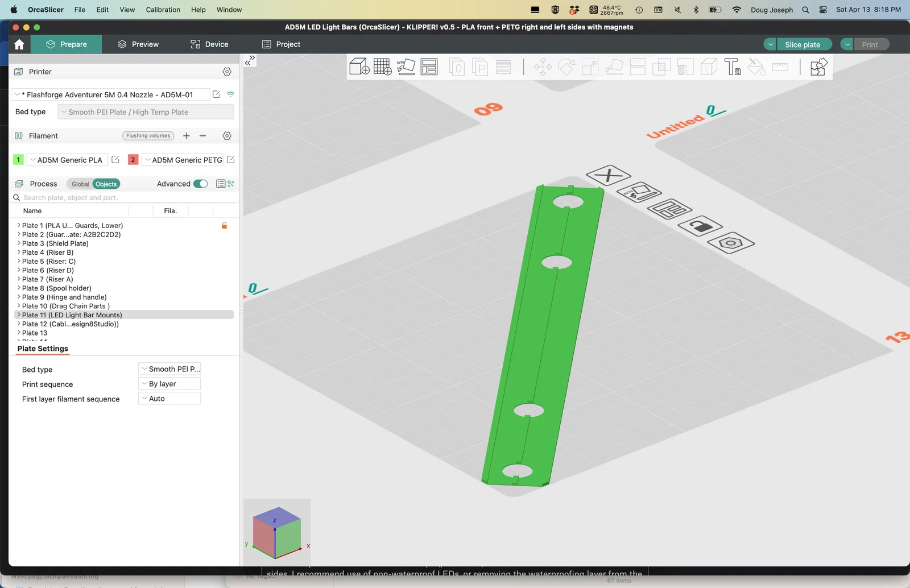Click the Flushing volumes button
Viewport: 910px width, 588px height.
pos(148,136)
